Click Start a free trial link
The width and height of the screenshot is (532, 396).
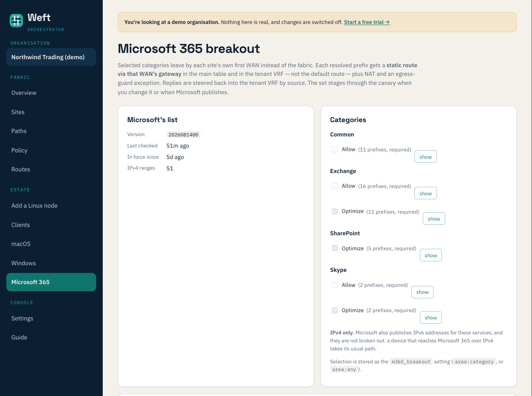367,22
